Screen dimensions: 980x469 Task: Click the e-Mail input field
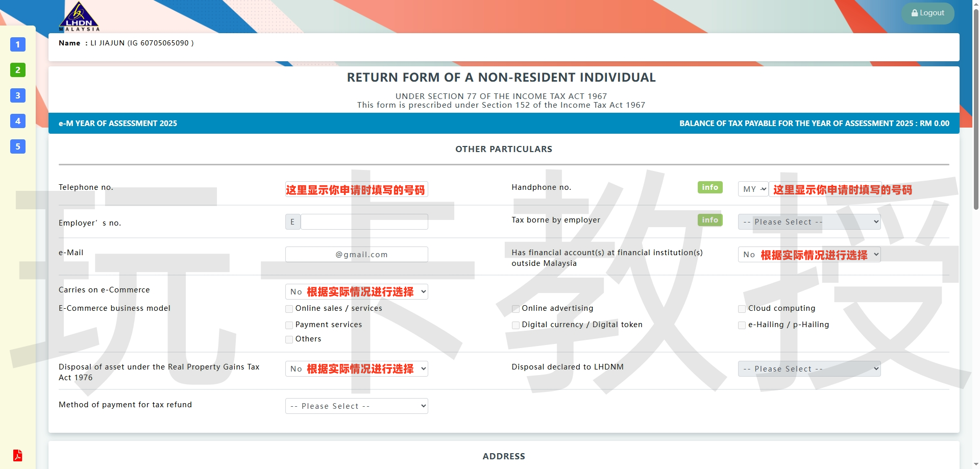(x=356, y=254)
